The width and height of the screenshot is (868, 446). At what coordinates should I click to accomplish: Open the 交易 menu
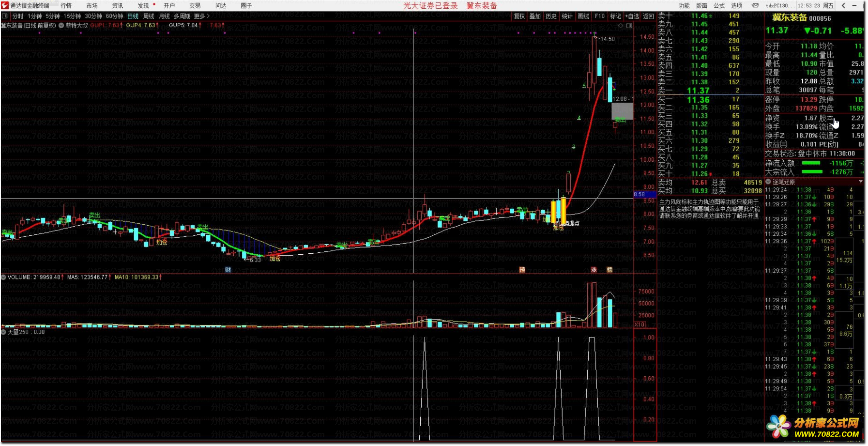(195, 6)
